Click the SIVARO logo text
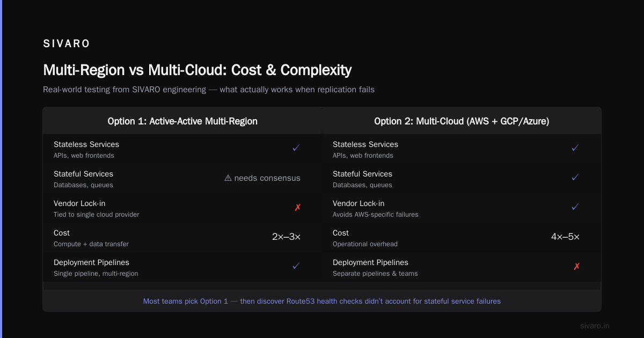Viewport: 644px width, 338px height. (67, 44)
